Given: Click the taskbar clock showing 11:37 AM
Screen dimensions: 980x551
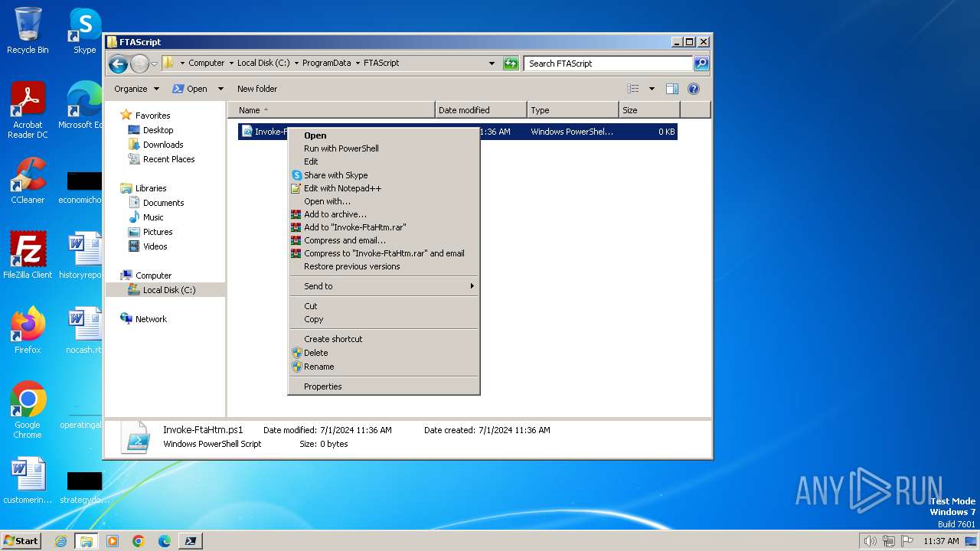Looking at the screenshot, I should pyautogui.click(x=941, y=541).
